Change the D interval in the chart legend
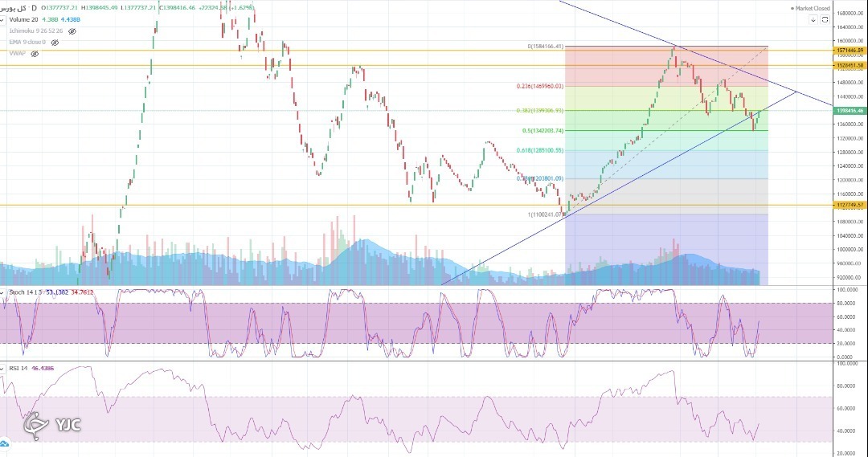 click(35, 8)
